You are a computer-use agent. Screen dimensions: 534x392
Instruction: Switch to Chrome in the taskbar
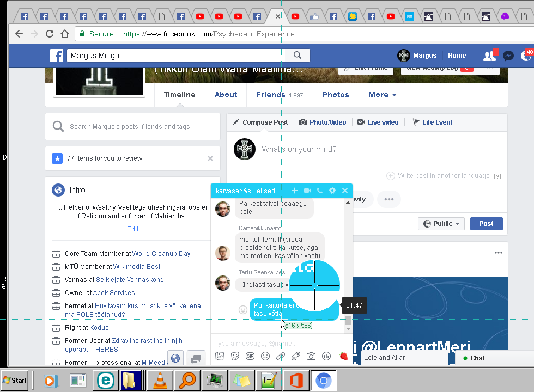[x=324, y=381]
